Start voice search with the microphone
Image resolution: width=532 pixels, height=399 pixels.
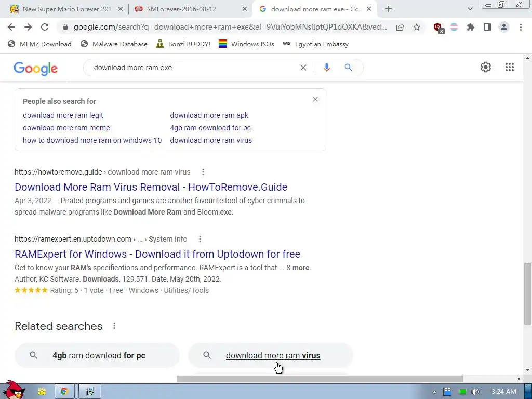tap(326, 68)
